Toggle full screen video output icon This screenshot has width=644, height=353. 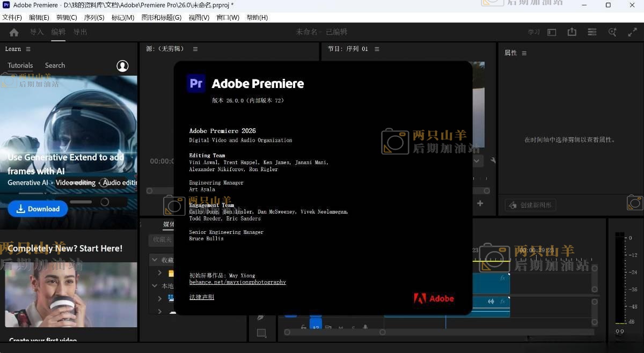click(x=632, y=32)
